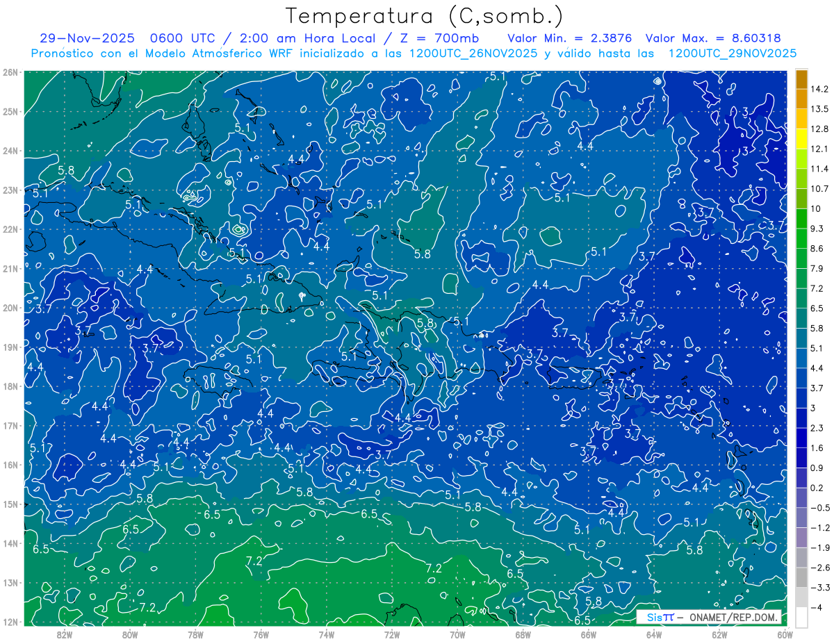Click 'Valor Min. = 2.3876' in header
The height and width of the screenshot is (644, 834).
[x=570, y=38]
